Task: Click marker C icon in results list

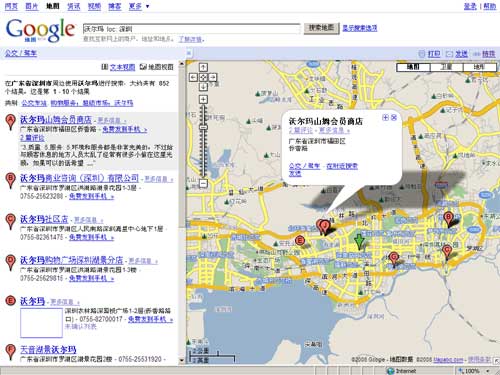Action: coord(11,222)
